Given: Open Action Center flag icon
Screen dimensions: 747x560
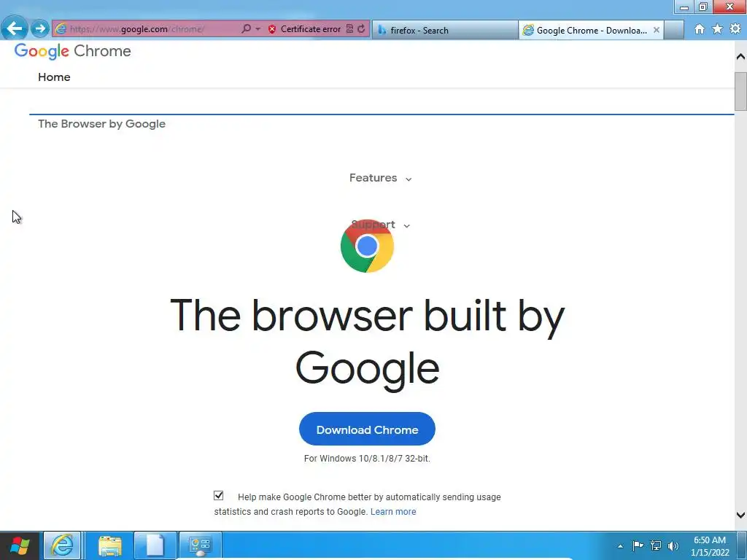Looking at the screenshot, I should (638, 545).
